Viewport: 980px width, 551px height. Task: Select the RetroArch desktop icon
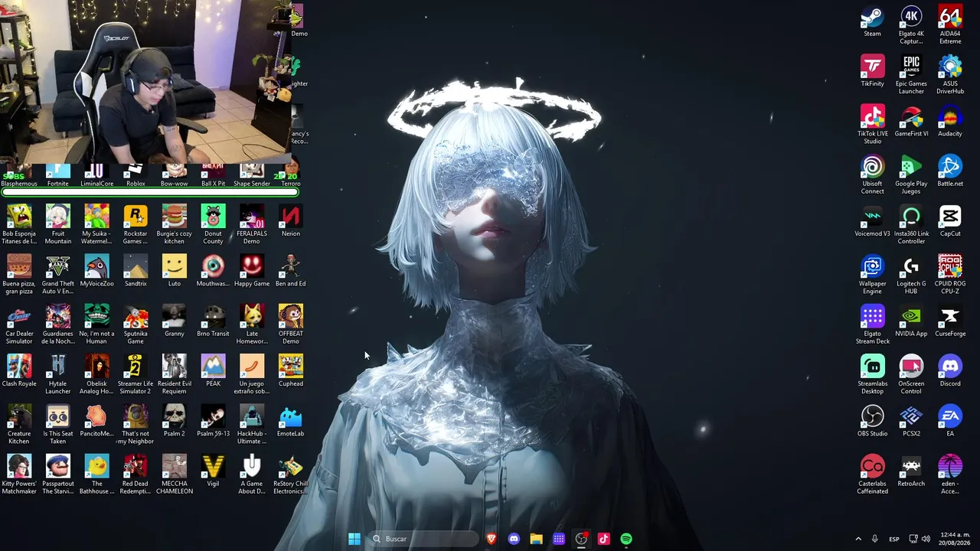click(911, 471)
